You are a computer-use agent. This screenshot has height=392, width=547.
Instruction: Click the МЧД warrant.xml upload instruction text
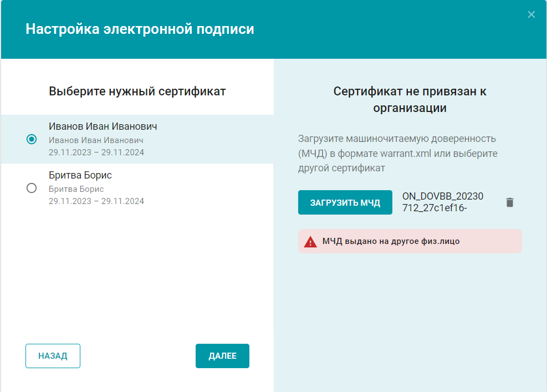(x=397, y=153)
